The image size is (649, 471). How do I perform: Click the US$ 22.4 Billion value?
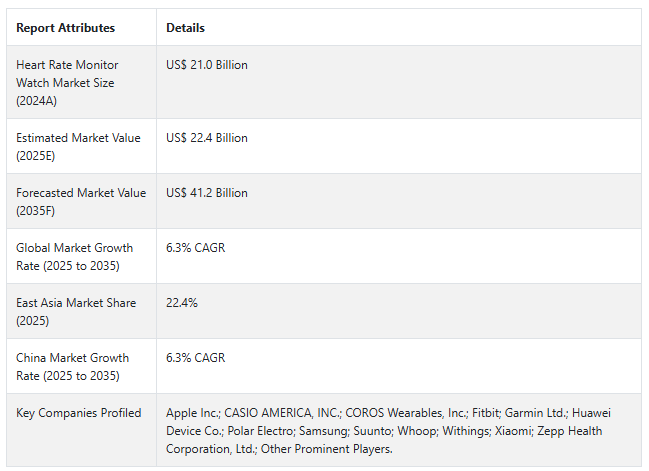[x=207, y=138]
